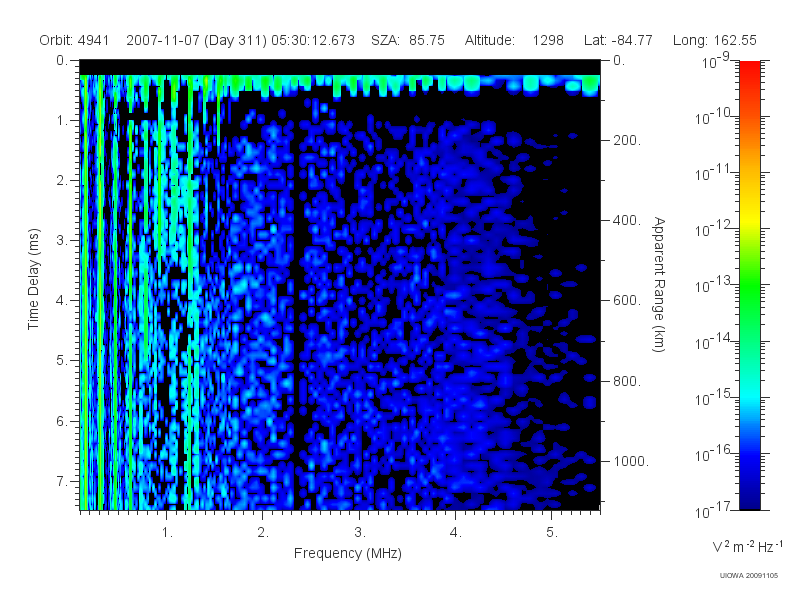Click the '200.' apparent range tick label

coord(627,140)
